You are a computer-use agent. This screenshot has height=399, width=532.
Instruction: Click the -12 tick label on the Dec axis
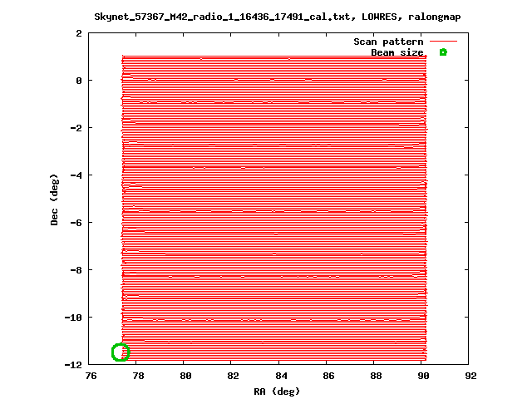tap(74, 365)
